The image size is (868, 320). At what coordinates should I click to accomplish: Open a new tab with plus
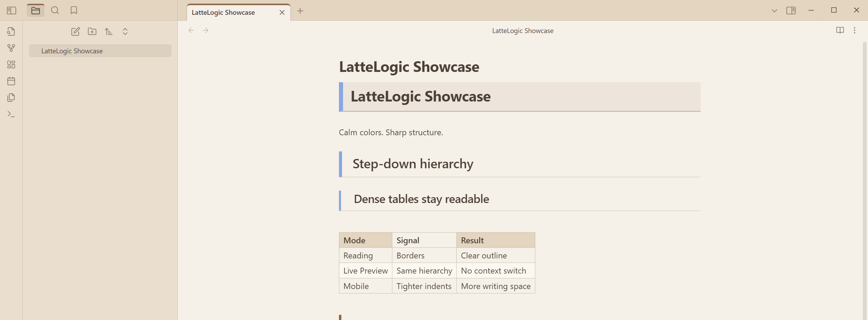click(300, 11)
